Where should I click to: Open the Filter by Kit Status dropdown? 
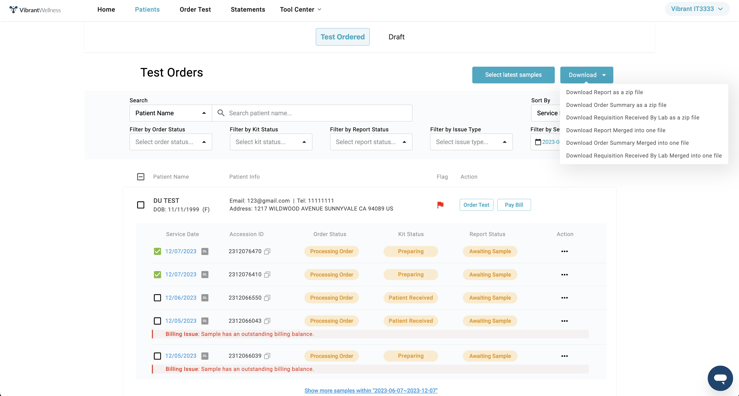[271, 142]
